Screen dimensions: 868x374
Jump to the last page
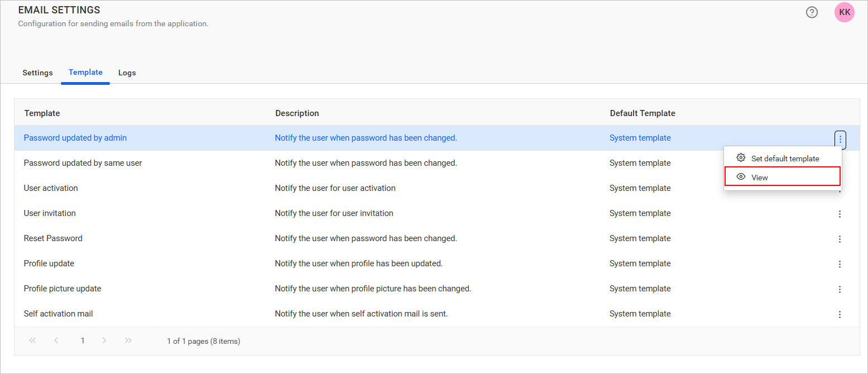[x=128, y=341]
